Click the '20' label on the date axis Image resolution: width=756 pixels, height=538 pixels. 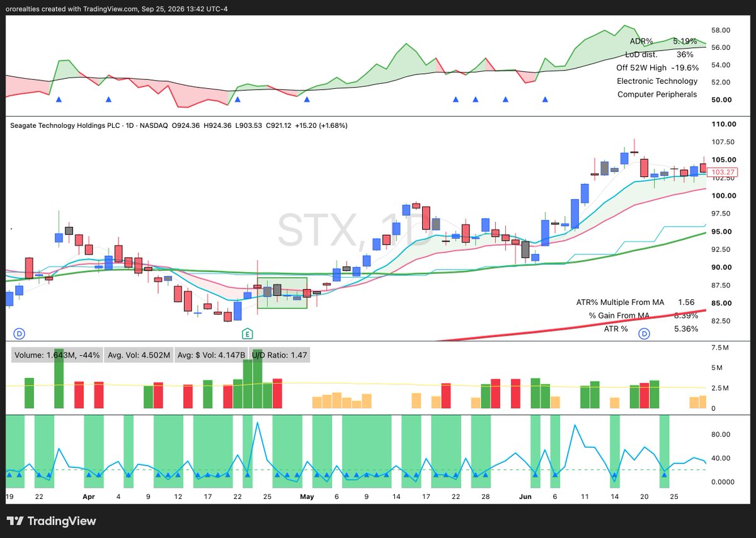644,497
